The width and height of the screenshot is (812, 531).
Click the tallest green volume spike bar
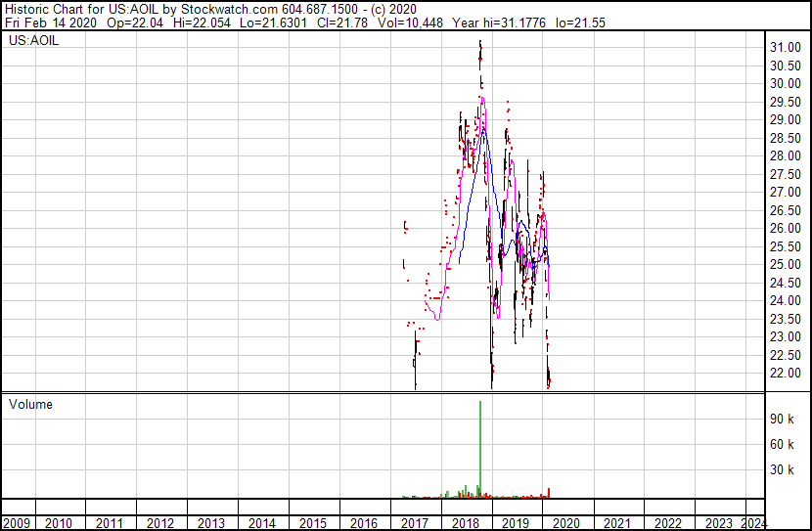tap(480, 448)
